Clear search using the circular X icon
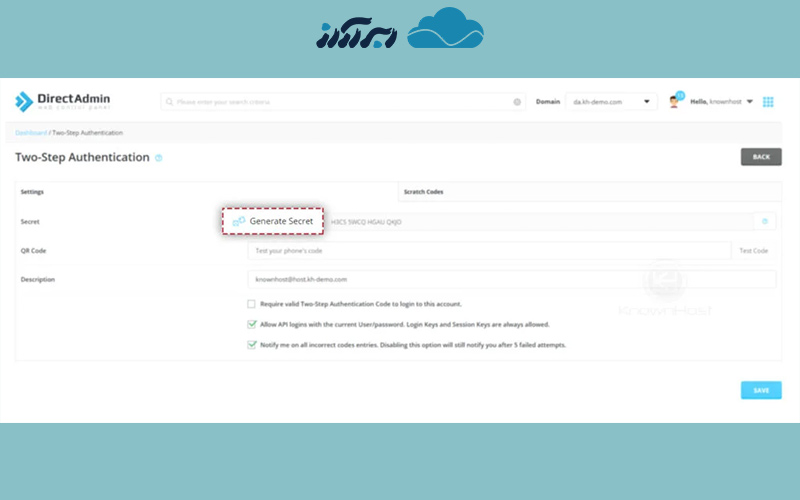This screenshot has width=800, height=500. [517, 102]
